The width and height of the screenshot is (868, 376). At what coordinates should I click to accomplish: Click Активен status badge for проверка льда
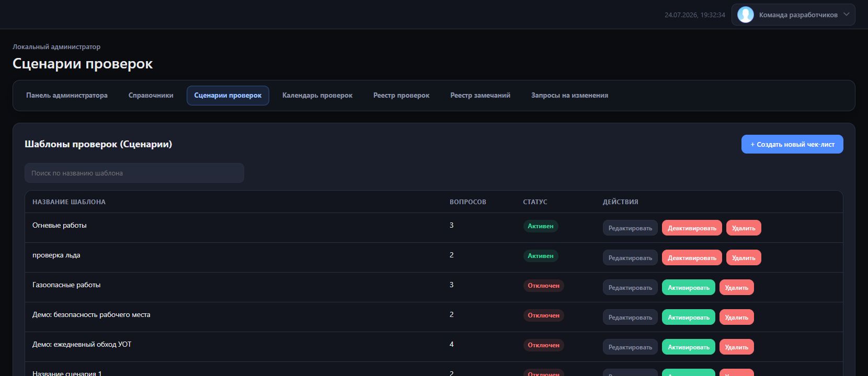[x=541, y=256]
